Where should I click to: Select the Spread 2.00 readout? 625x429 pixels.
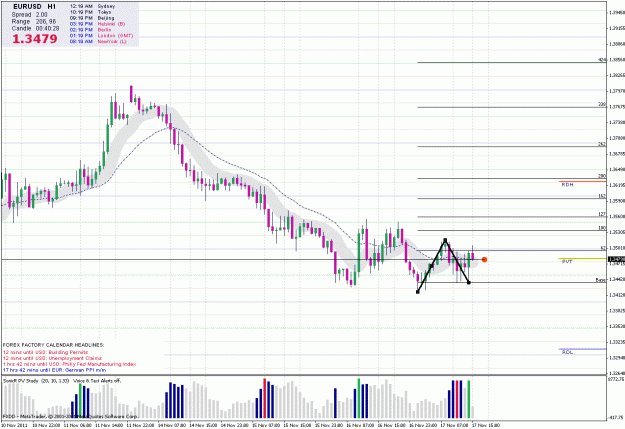pos(29,15)
